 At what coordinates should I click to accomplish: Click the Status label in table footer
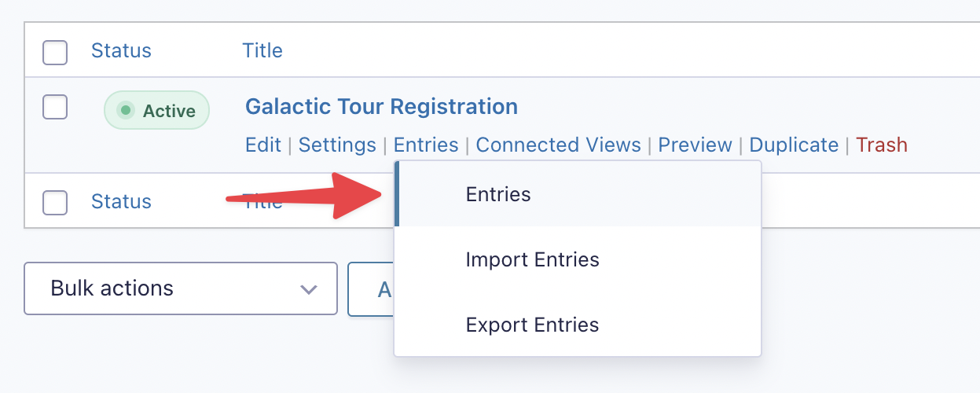121,202
